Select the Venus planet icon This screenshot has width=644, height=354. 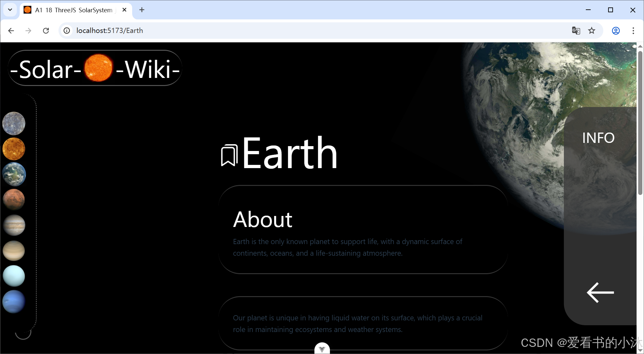[14, 149]
